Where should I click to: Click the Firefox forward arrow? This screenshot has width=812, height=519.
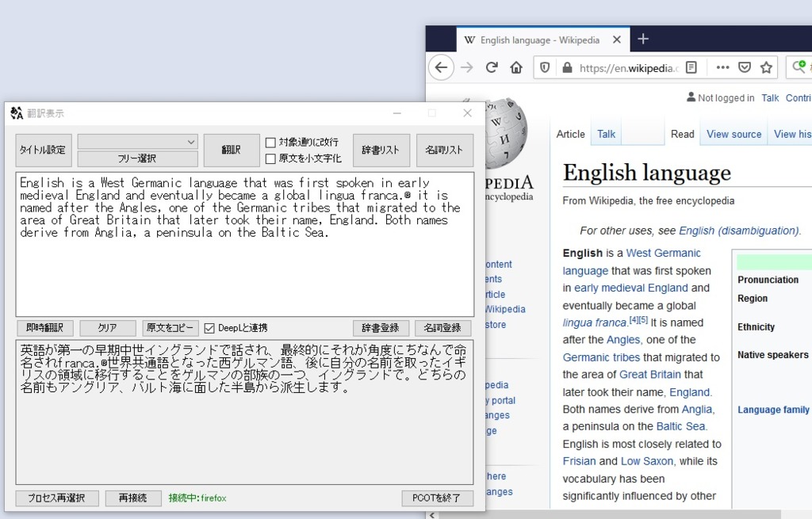467,67
